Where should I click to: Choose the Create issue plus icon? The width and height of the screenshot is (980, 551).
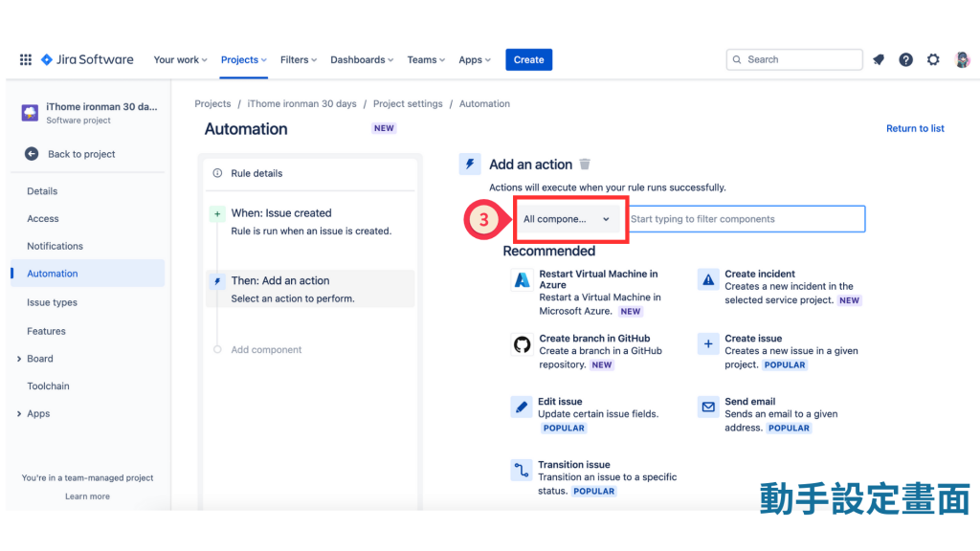[707, 343]
